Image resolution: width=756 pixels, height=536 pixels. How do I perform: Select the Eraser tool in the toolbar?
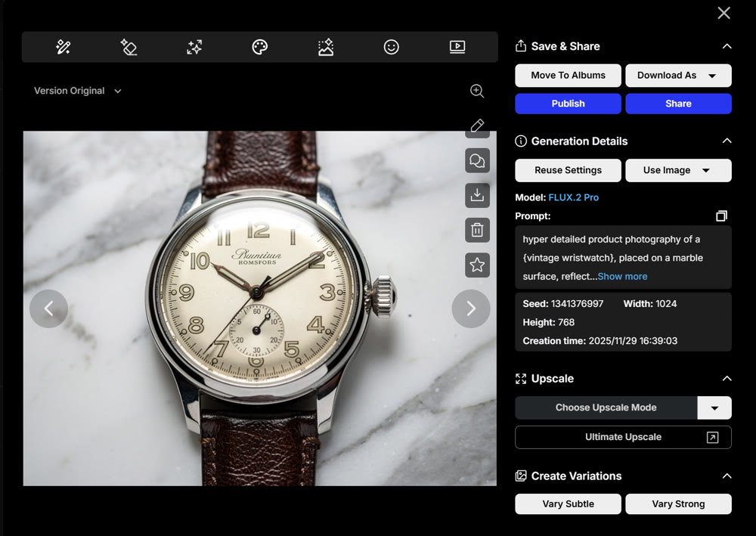pos(129,47)
